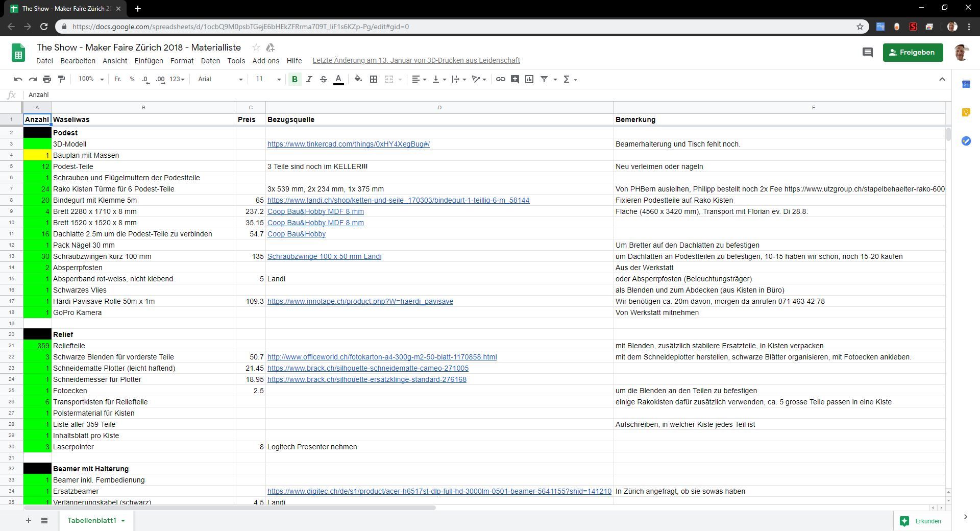Create a filter with the funnel icon
980x531 pixels.
544,79
